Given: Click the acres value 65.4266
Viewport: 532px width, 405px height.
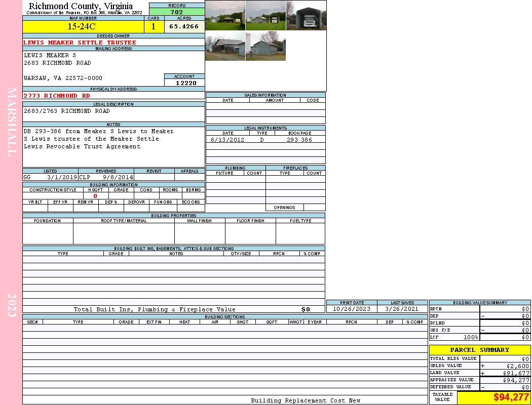Looking at the screenshot, I should point(184,26).
